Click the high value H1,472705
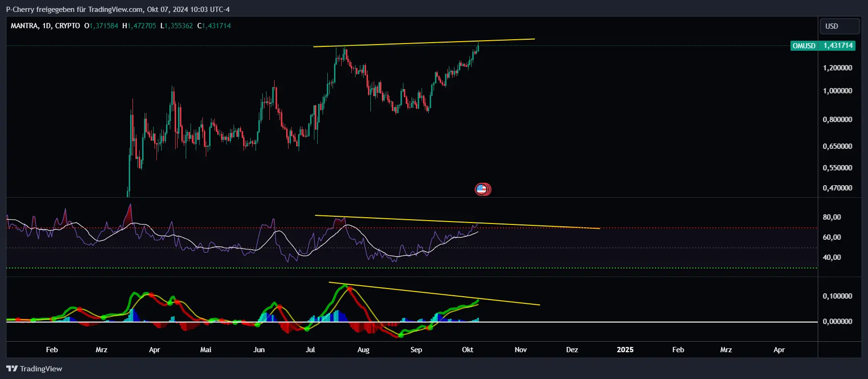Viewport: 868px width, 379px height. tap(139, 26)
